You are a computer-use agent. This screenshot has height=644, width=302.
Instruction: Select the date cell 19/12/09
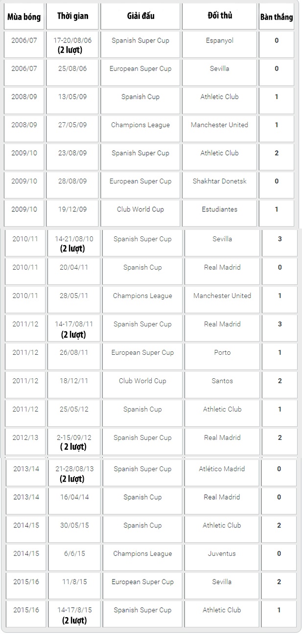[x=72, y=209]
